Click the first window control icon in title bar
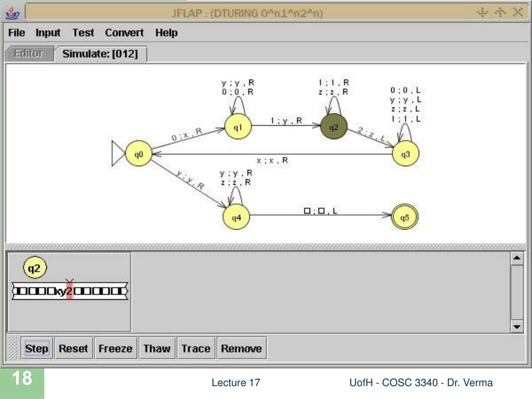 tap(482, 12)
